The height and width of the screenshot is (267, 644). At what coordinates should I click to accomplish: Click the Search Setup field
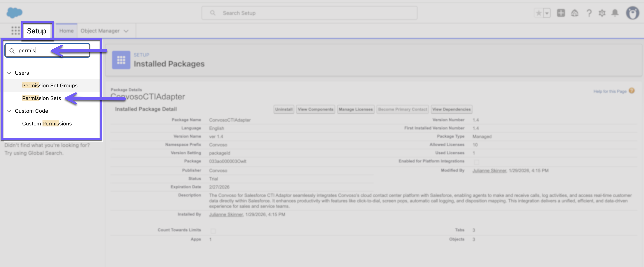point(309,13)
